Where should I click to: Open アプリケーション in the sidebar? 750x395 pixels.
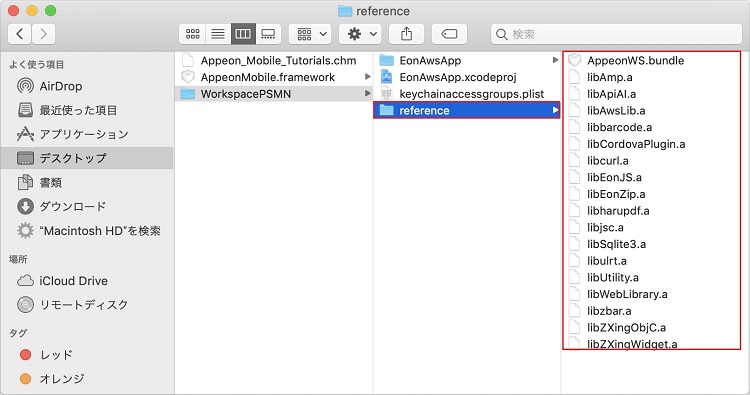point(87,134)
